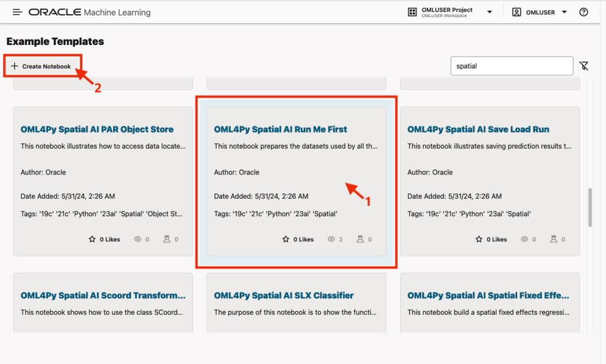The height and width of the screenshot is (364, 606).
Task: Click the OMLUSER Project grid icon
Action: pos(412,12)
